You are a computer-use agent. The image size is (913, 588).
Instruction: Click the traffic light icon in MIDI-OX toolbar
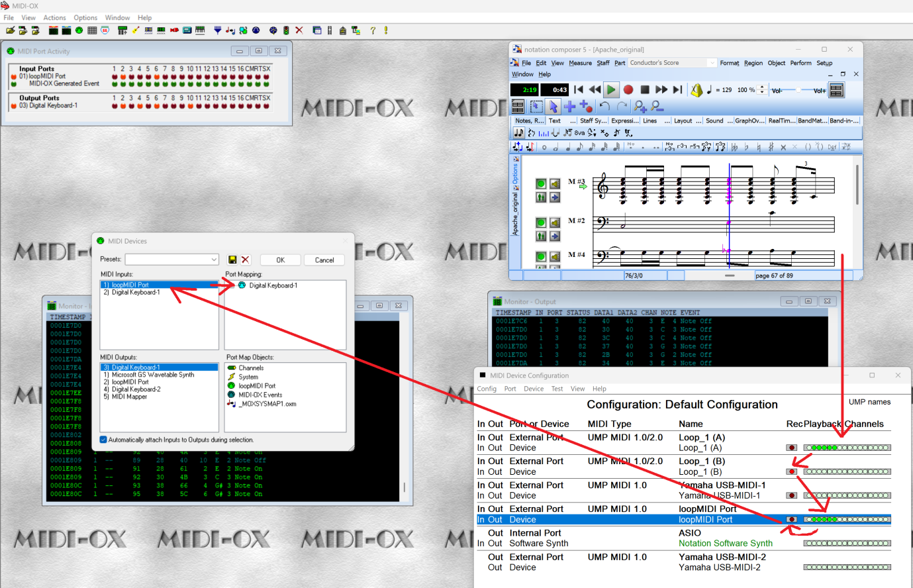[286, 30]
